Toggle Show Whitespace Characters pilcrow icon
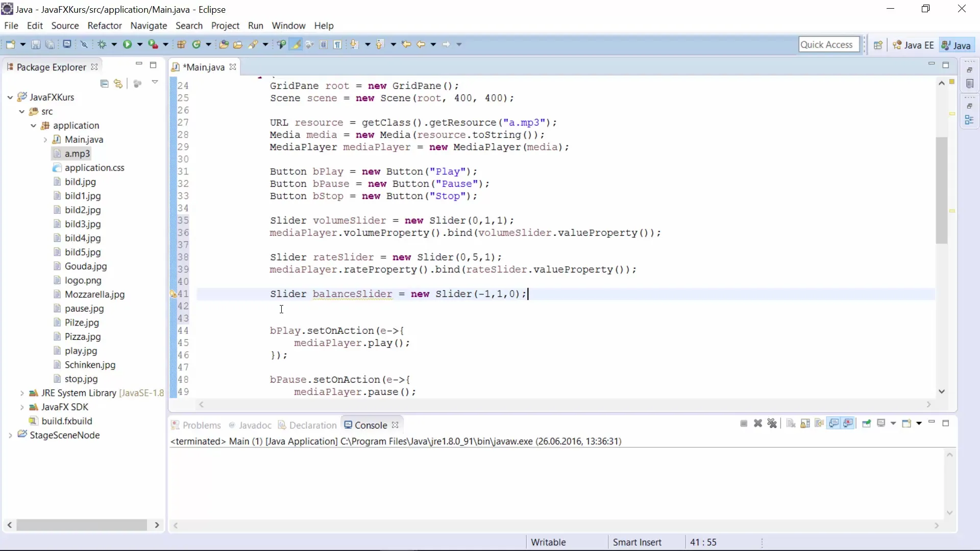980x551 pixels. [x=337, y=44]
